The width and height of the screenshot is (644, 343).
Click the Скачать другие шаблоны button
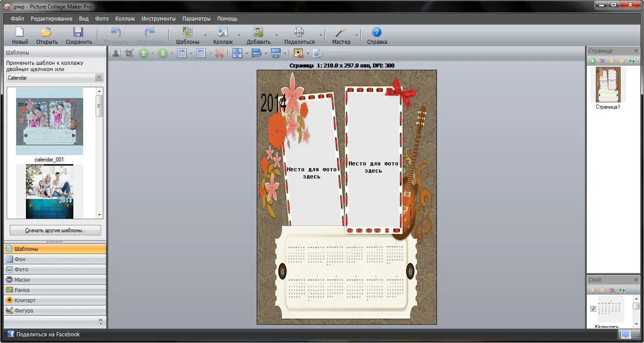55,230
